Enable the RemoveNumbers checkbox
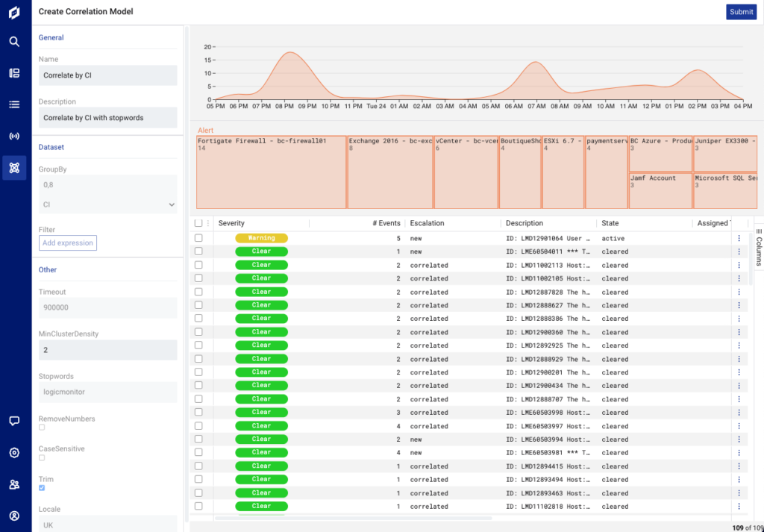Screen dimensions: 764x532 (x=42, y=428)
